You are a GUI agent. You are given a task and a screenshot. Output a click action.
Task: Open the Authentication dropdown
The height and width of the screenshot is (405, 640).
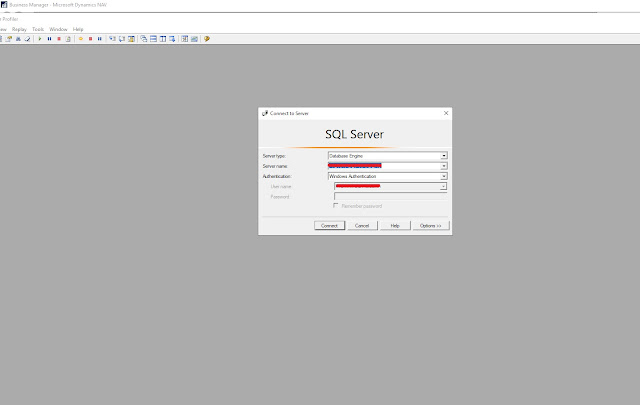coord(444,176)
